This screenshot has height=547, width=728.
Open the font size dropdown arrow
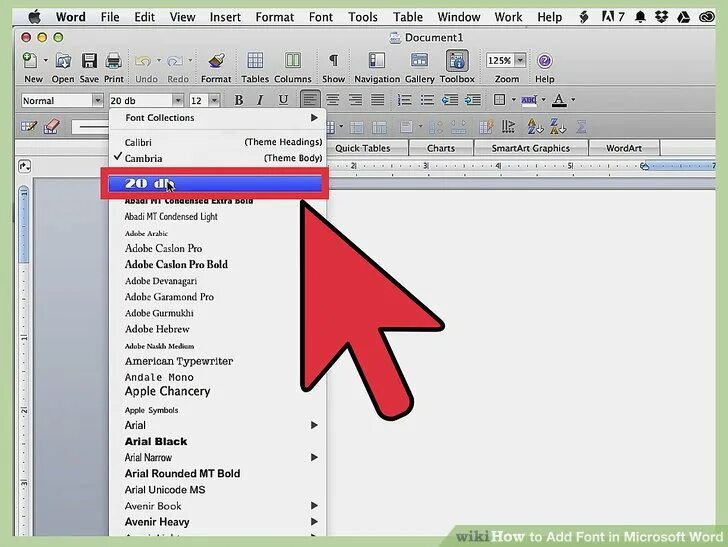[214, 100]
